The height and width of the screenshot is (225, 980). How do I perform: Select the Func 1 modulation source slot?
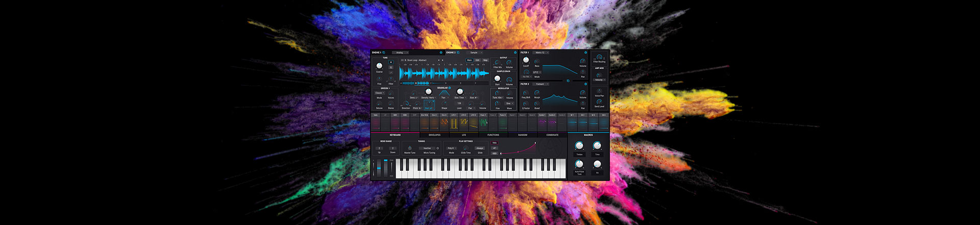click(x=483, y=122)
